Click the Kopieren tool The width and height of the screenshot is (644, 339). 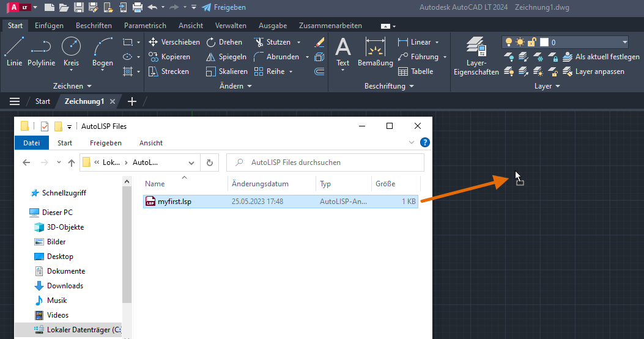(x=169, y=57)
